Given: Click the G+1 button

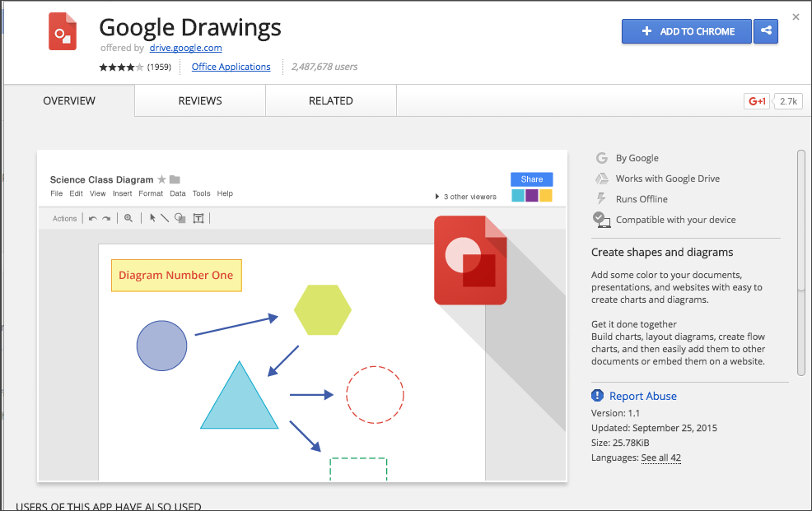Looking at the screenshot, I should (757, 101).
